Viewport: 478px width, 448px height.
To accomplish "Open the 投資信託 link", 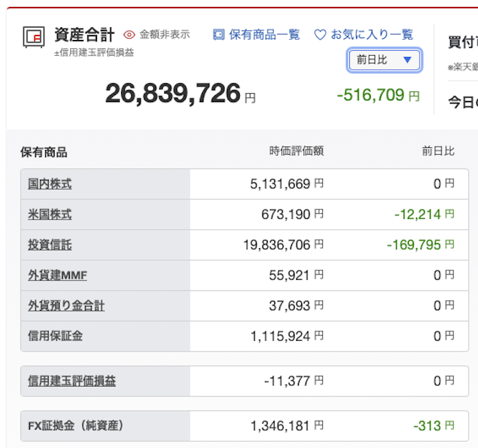I will (50, 245).
